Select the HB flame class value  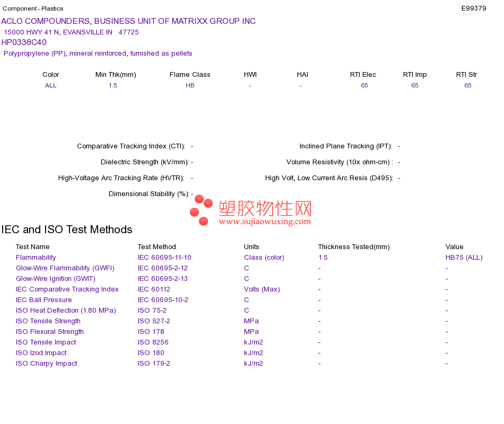pos(190,85)
